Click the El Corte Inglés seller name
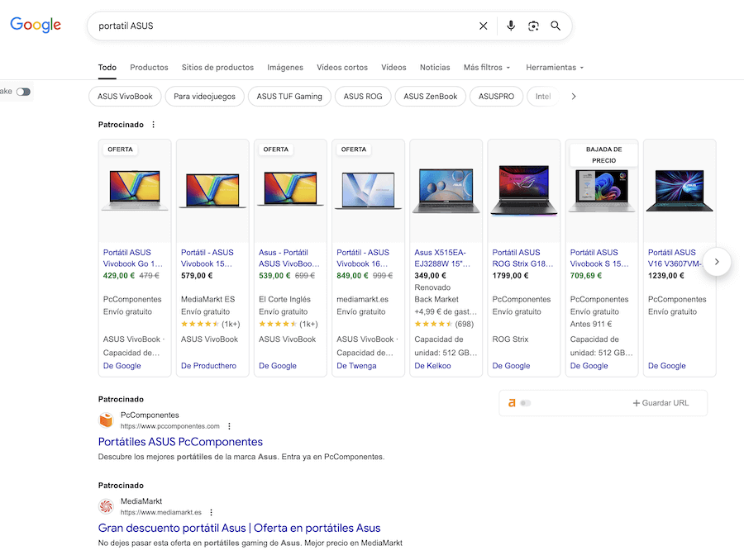Screen dimensions: 744x560 point(284,299)
